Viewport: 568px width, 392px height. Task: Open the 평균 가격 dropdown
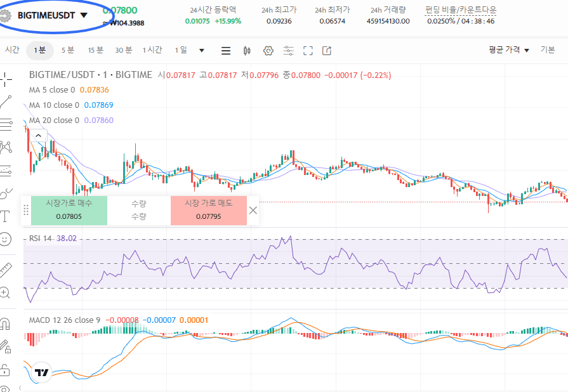pyautogui.click(x=508, y=50)
